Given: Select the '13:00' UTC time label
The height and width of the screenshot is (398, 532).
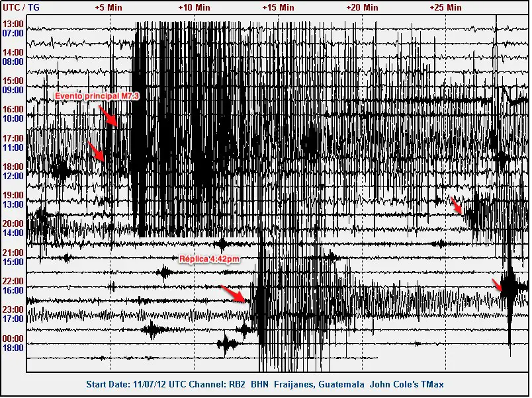Looking at the screenshot, I should [x=13, y=24].
